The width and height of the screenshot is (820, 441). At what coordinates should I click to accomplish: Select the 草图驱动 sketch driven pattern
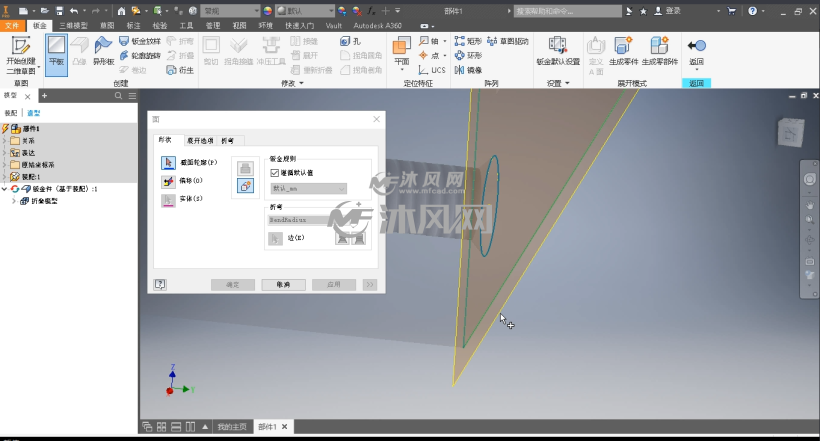pyautogui.click(x=508, y=41)
